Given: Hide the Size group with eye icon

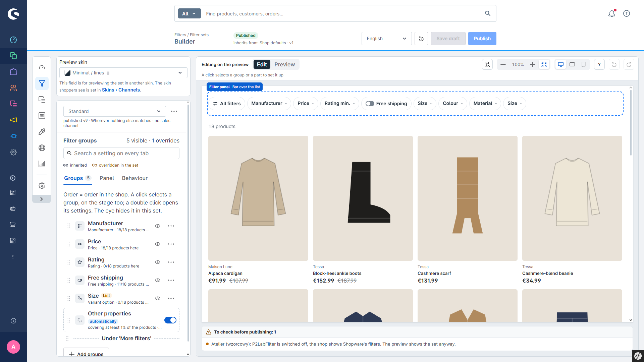Looking at the screenshot, I should pos(158,298).
